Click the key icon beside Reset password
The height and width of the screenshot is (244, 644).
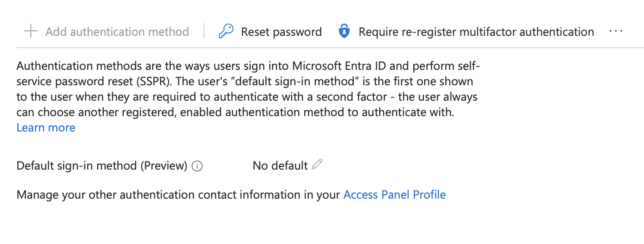[226, 32]
